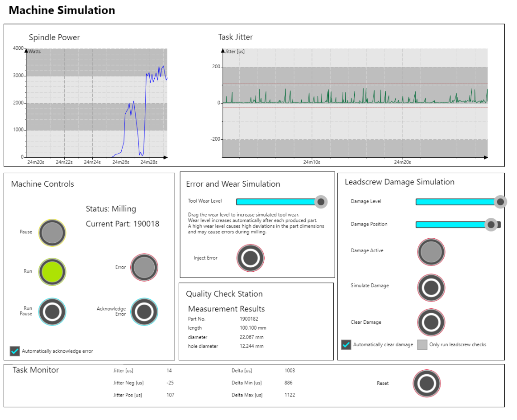
Task: Click the Damage Position slider handle
Action: pos(491,224)
